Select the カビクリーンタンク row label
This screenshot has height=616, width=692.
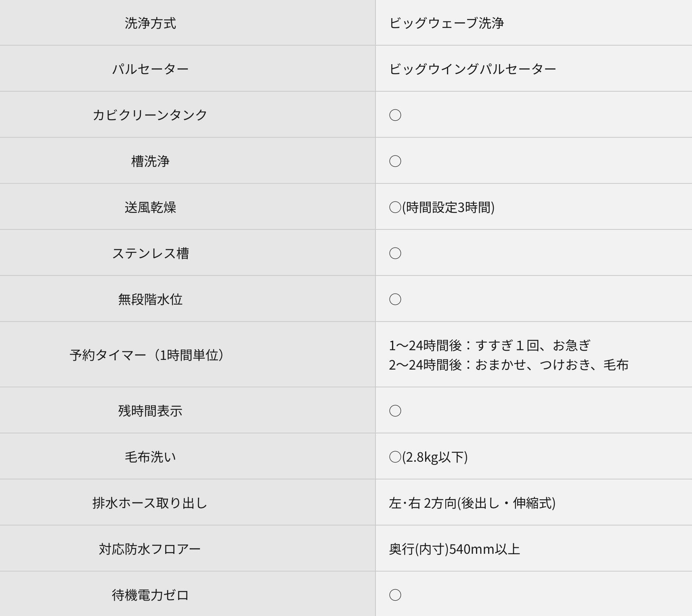(150, 115)
